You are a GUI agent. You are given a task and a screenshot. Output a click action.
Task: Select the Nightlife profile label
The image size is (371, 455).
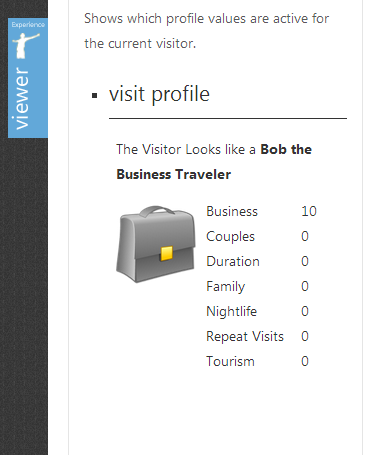(232, 312)
